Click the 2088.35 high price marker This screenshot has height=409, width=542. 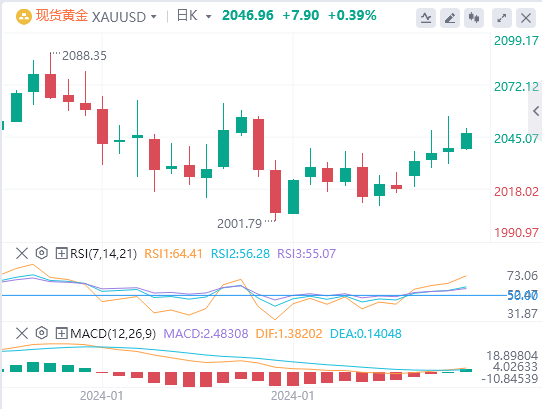click(x=84, y=56)
